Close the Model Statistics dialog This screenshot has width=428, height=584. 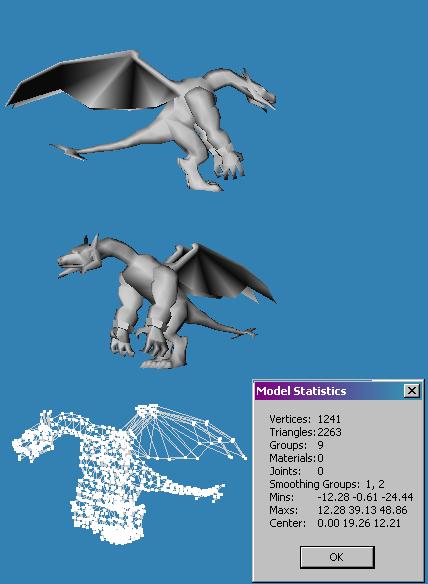click(412, 390)
